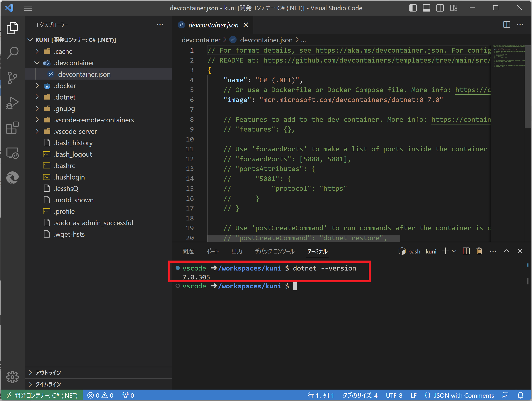
Task: Select UTF-8 encoding in status bar
Action: click(394, 395)
